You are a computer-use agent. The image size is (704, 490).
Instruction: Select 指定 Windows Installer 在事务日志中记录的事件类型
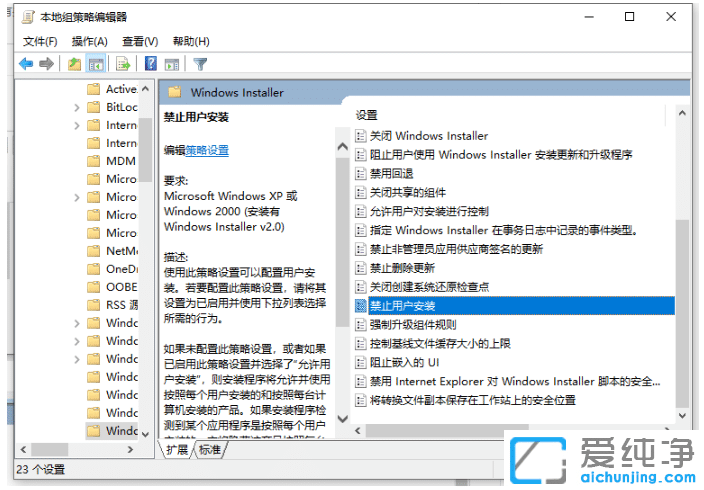point(503,230)
